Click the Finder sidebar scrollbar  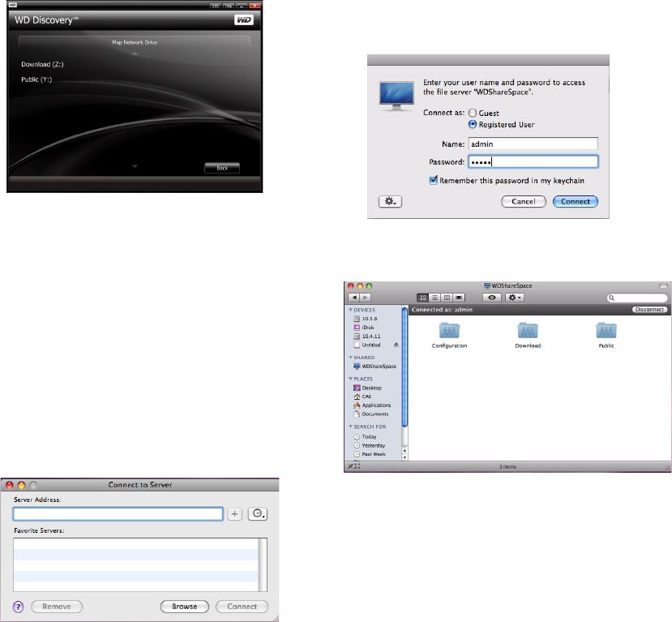404,367
